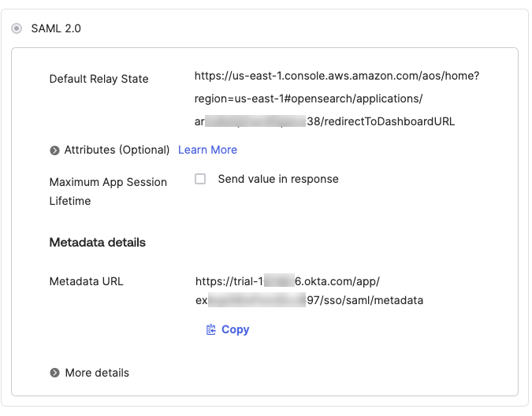The height and width of the screenshot is (416, 532).
Task: Select the SAML 2.0 radio button
Action: coord(17,28)
